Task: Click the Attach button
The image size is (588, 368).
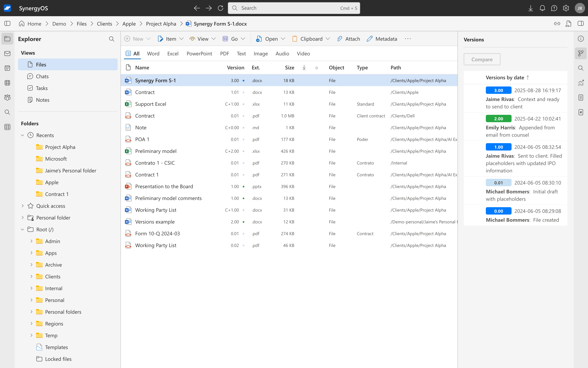Action: 348,39
